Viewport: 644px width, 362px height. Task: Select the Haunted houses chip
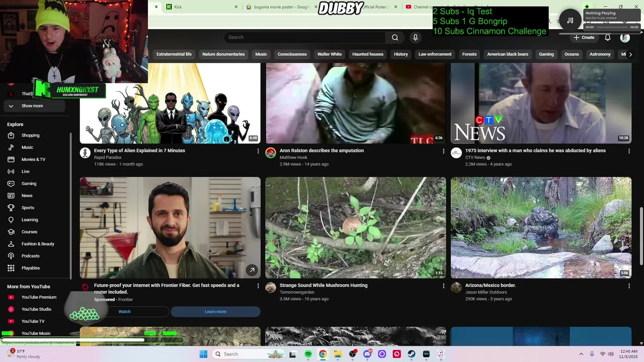[x=368, y=54]
